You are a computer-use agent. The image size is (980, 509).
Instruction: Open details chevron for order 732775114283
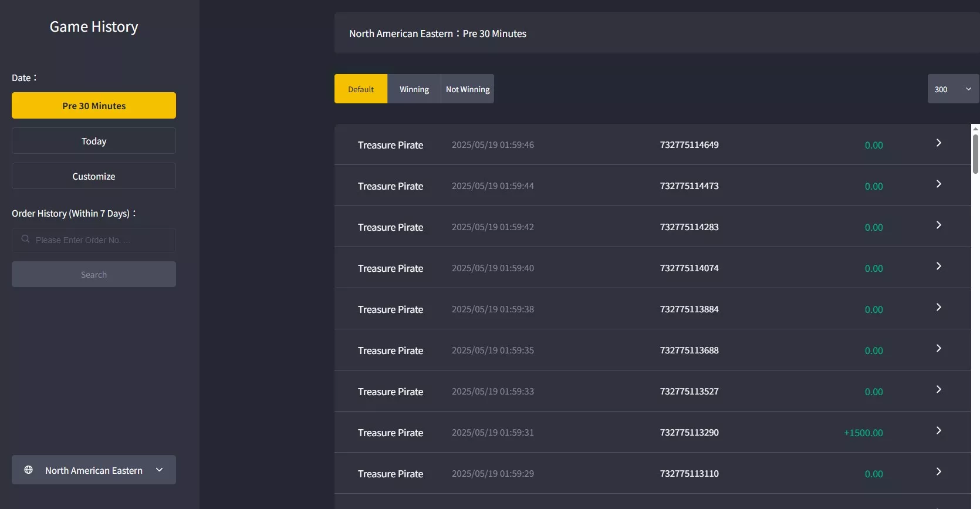click(x=938, y=225)
